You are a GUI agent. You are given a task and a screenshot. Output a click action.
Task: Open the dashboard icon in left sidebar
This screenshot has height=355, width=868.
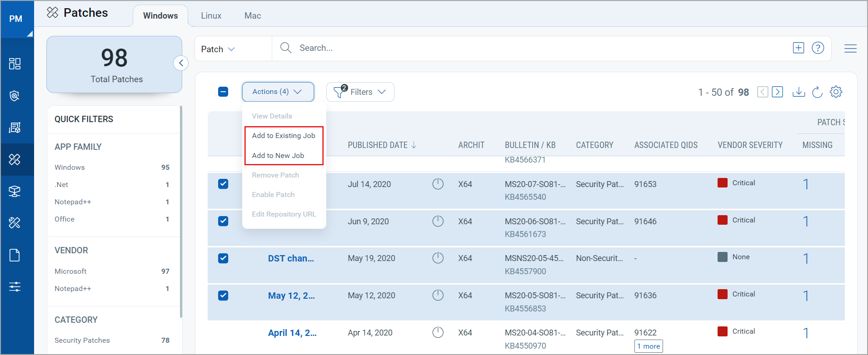pos(15,64)
